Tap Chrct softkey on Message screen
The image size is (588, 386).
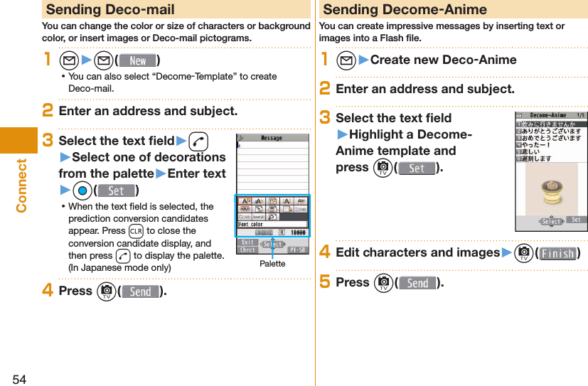(x=247, y=250)
